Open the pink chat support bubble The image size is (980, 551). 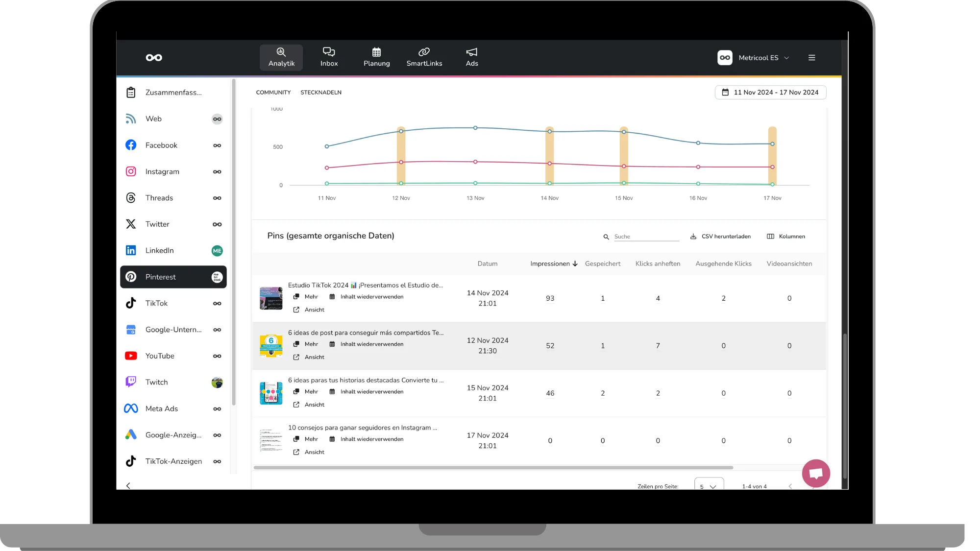tap(815, 473)
